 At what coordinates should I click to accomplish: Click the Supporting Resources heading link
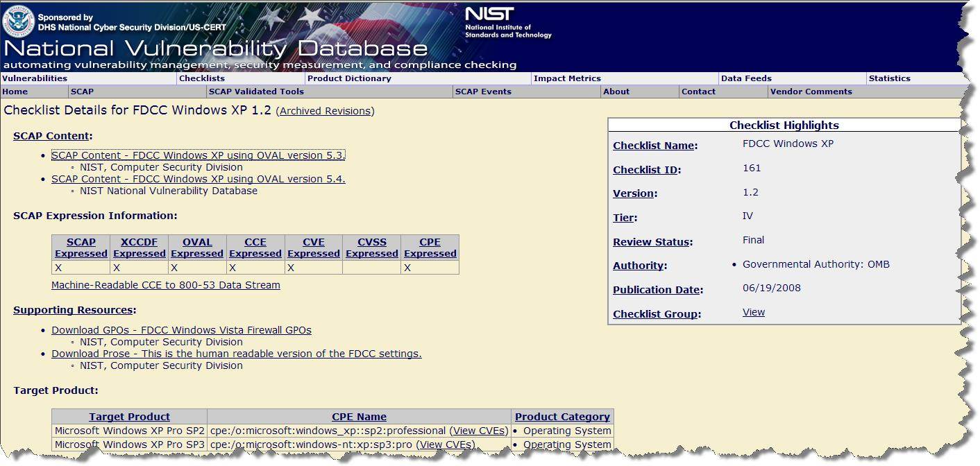[73, 310]
